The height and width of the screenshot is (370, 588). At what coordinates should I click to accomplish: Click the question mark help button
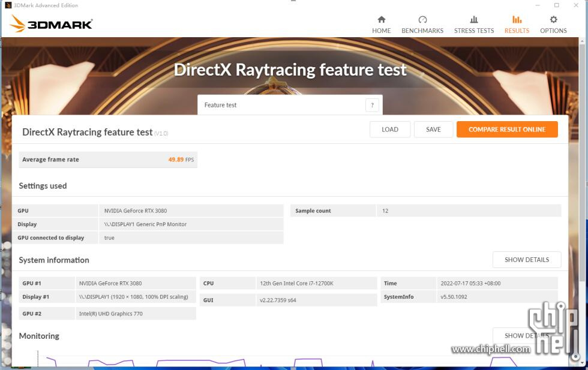372,106
